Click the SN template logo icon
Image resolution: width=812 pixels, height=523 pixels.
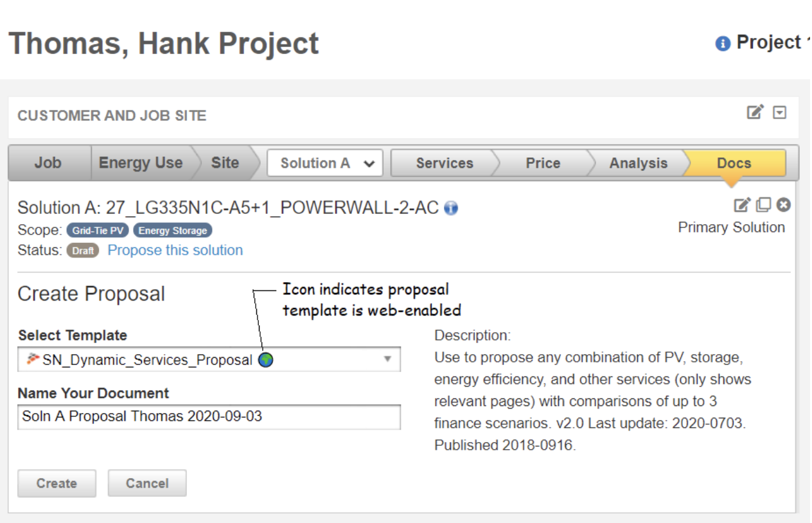click(x=33, y=359)
